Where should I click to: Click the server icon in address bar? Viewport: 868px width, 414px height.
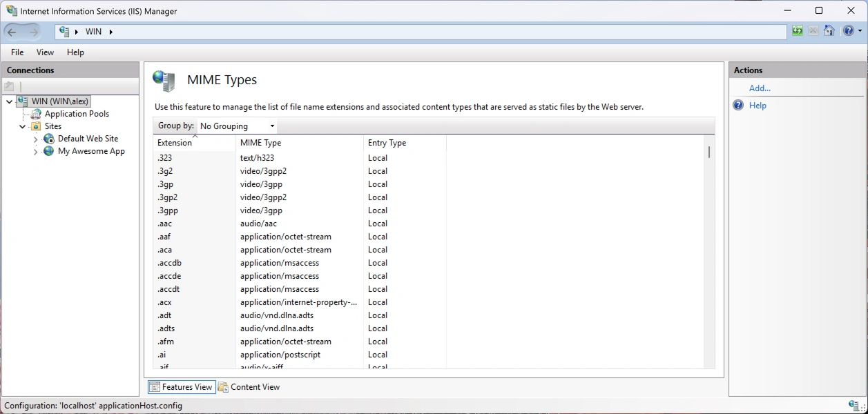(65, 31)
